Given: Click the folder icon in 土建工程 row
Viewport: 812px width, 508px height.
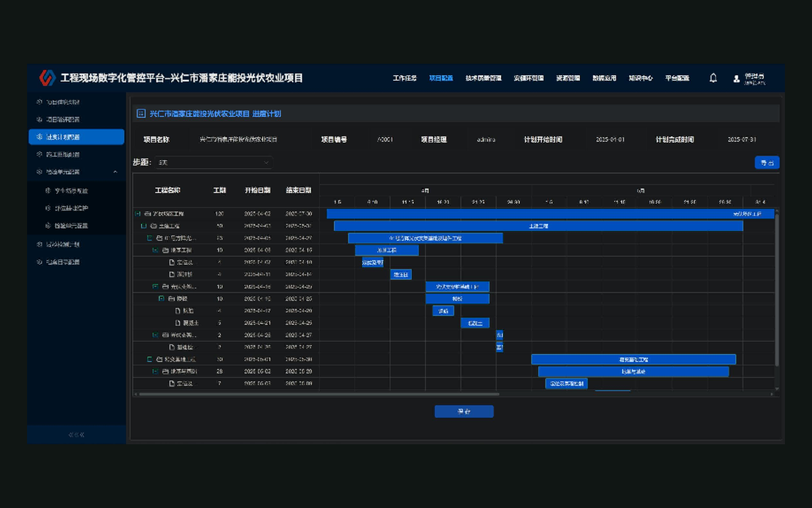Looking at the screenshot, I should coord(153,226).
